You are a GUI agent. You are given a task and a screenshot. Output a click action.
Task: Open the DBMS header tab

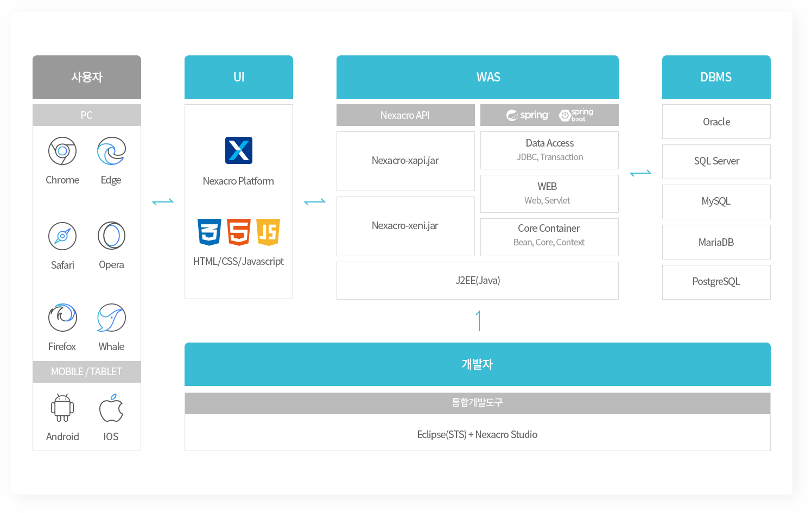(716, 77)
